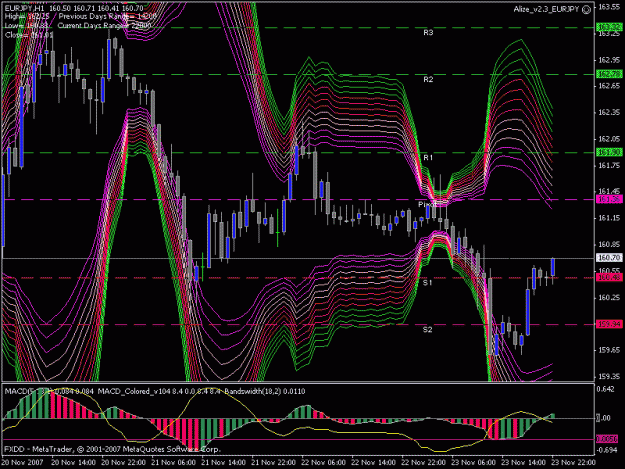Screen dimensions: 625x469
Task: Click the EURJPY,H1 chart title quotes
Action: (74, 8)
